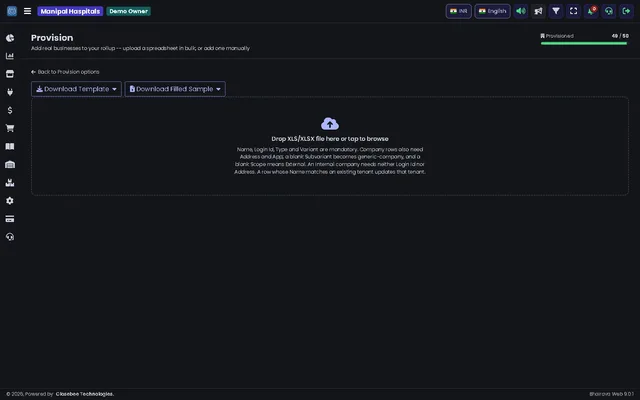Viewport: 640px width, 400px height.
Task: Open the credit card billing sidebar icon
Action: 10,219
